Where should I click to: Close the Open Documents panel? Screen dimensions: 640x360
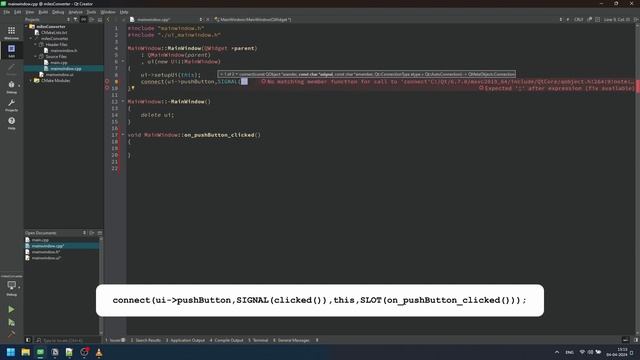pos(100,233)
